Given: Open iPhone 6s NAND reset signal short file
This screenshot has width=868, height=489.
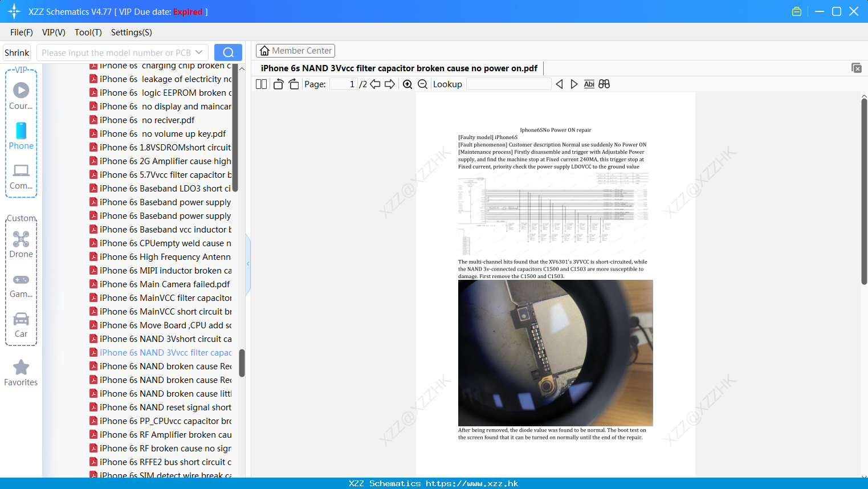Looking at the screenshot, I should [161, 407].
